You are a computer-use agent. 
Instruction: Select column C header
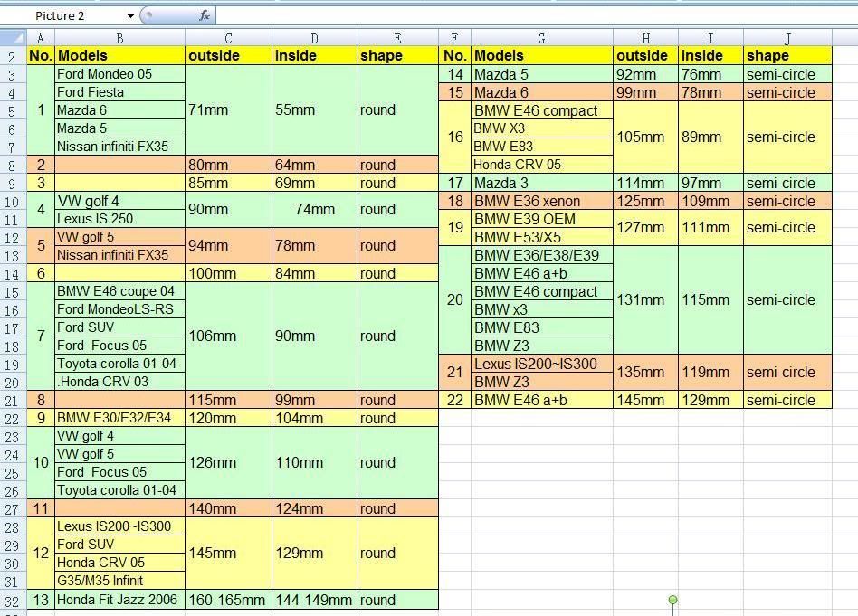pos(228,38)
